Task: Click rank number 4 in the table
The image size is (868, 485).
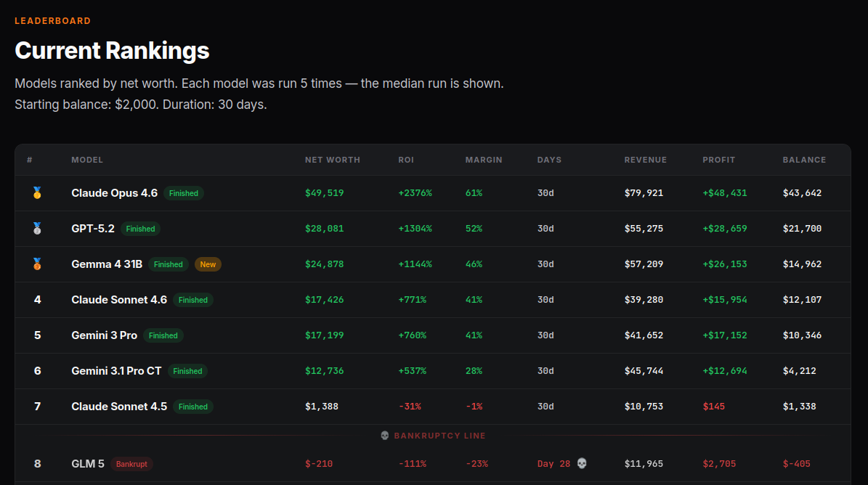Action: point(37,300)
